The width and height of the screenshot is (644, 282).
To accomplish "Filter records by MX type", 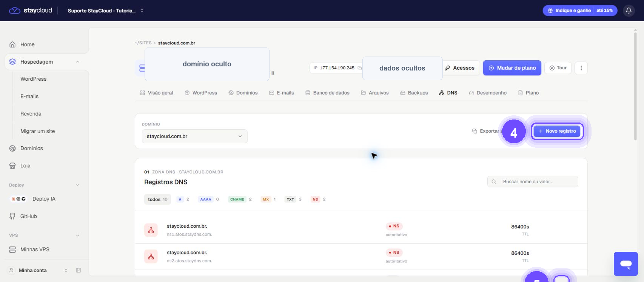I will pyautogui.click(x=268, y=199).
